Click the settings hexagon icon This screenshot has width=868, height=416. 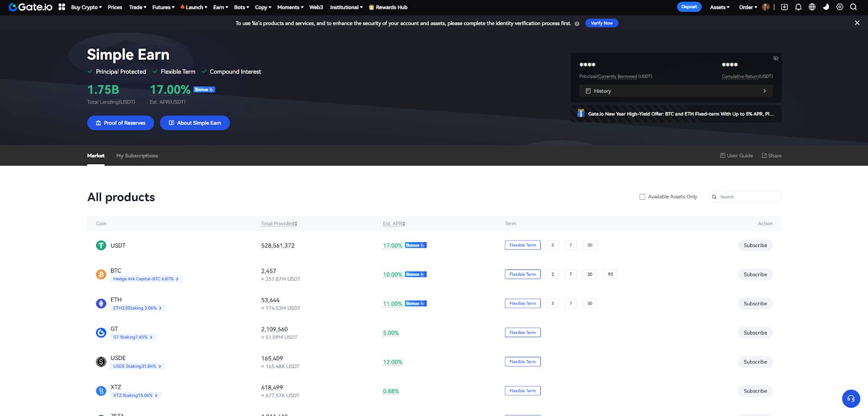point(840,7)
